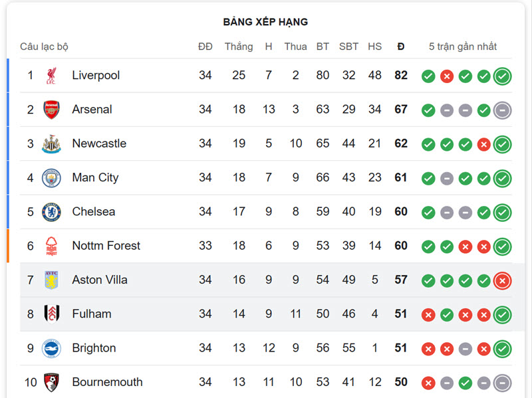
Task: Select Aston Villa's latest lost match icon
Action: pyautogui.click(x=502, y=280)
